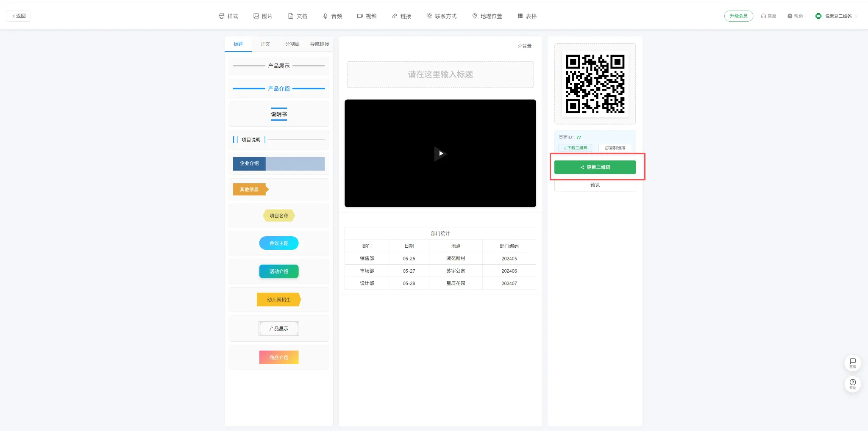The height and width of the screenshot is (431, 868).
Task: Open 帮助 help in the top header
Action: (x=795, y=16)
